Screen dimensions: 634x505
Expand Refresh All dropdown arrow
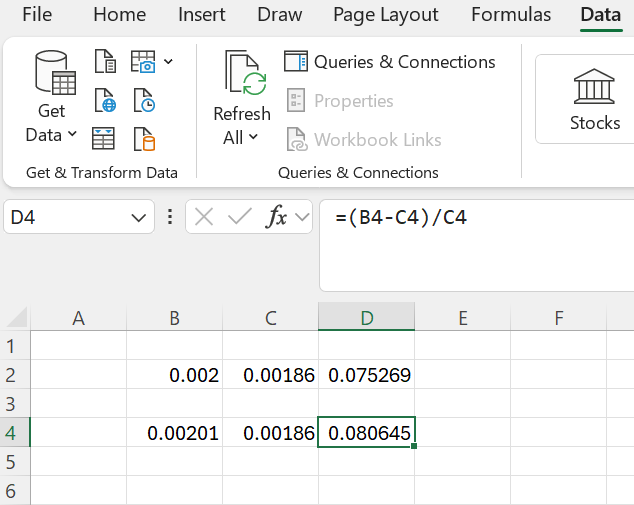(x=253, y=137)
